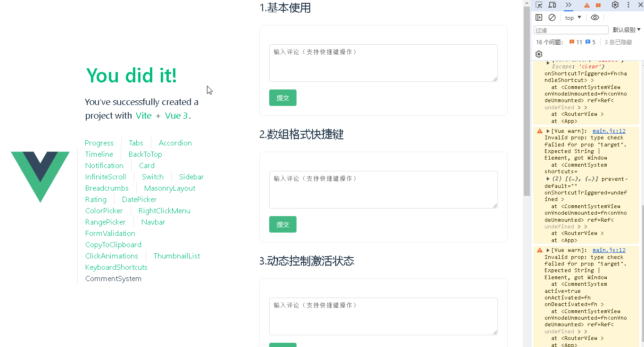The image size is (644, 347).
Task: Go to the Progress page
Action: click(x=99, y=143)
